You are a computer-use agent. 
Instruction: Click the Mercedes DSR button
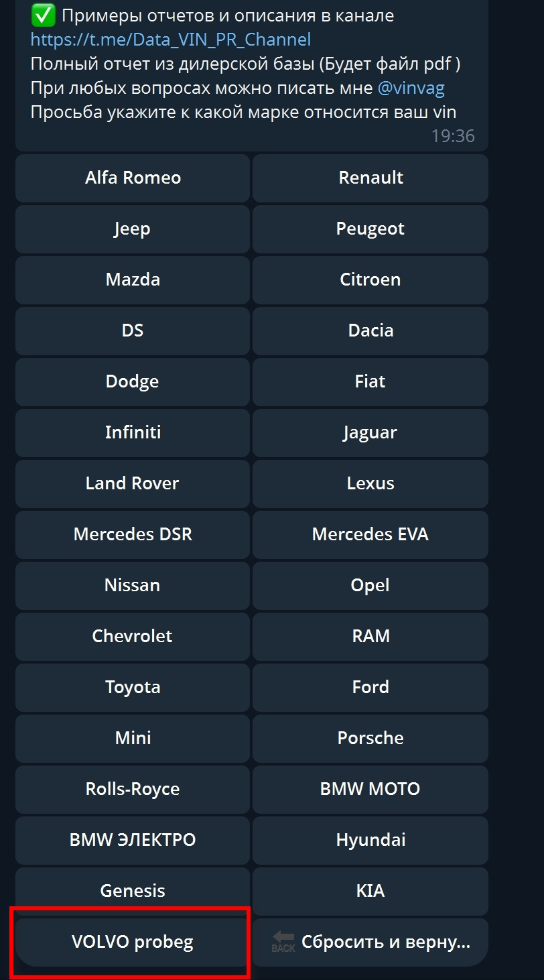132,534
